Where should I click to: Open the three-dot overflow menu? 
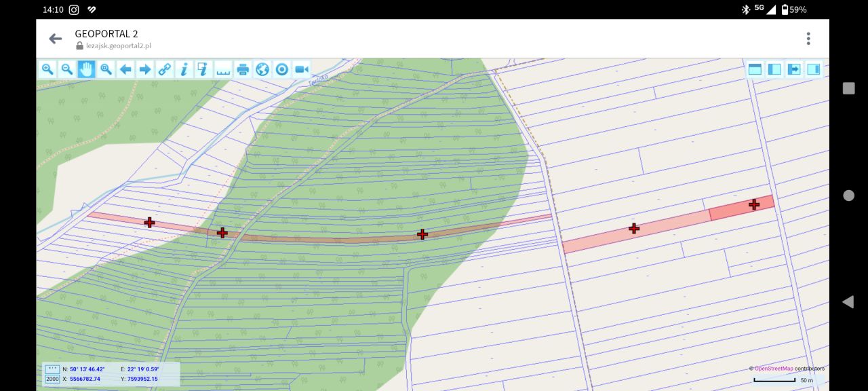[808, 39]
